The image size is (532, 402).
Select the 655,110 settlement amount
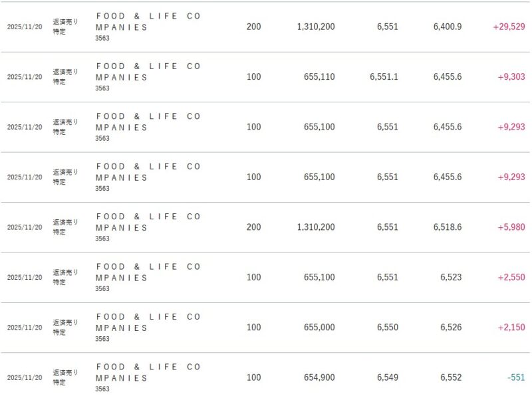point(317,77)
